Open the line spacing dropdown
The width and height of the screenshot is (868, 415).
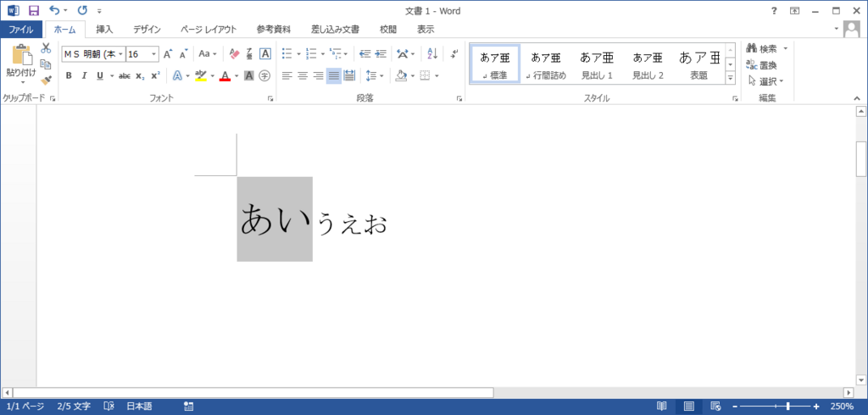(x=375, y=76)
